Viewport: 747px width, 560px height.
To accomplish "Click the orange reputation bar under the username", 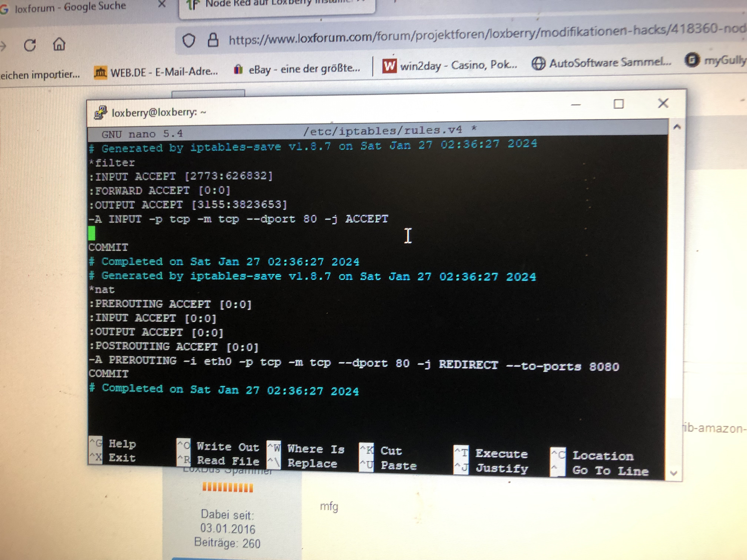I will pos(228,487).
